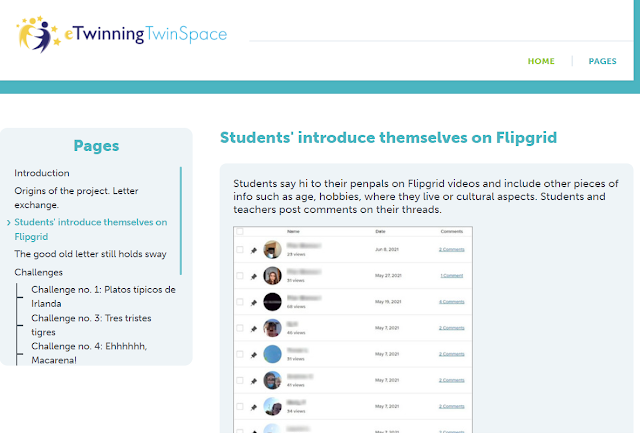Open video avatar with 41 views
The height and width of the screenshot is (446, 640).
click(272, 380)
